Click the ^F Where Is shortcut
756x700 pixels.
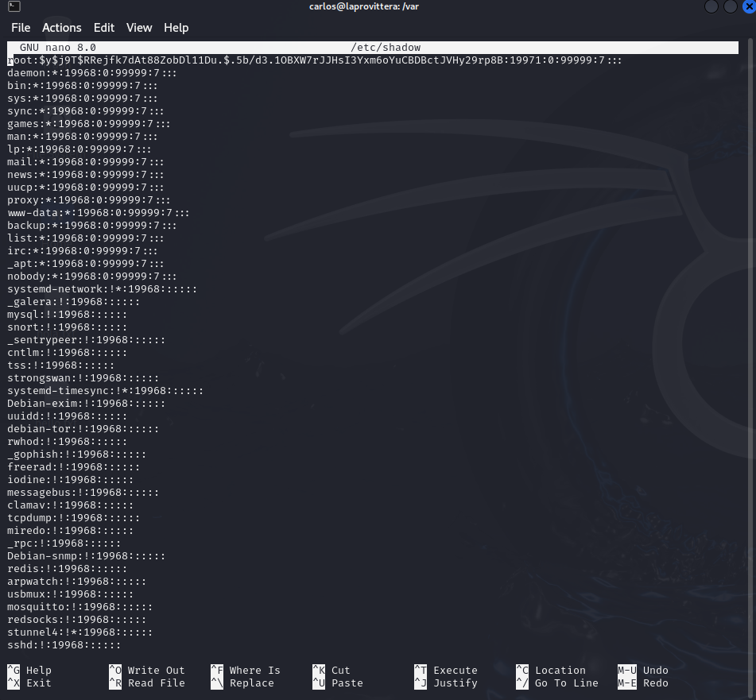tap(246, 670)
